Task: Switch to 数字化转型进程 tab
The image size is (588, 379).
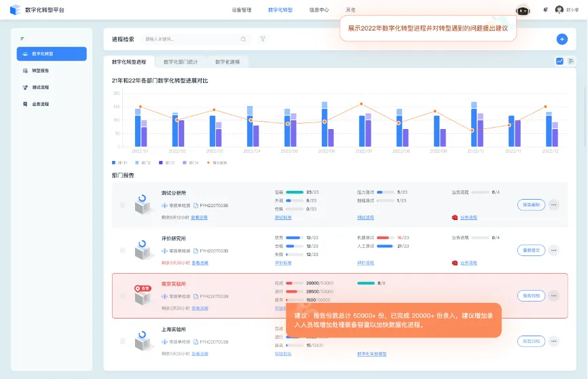Action: 129,62
